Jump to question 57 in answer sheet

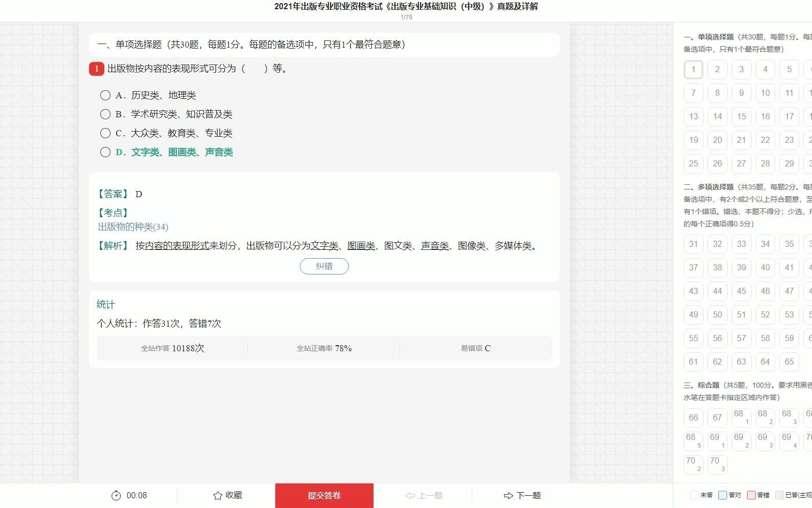(x=741, y=338)
